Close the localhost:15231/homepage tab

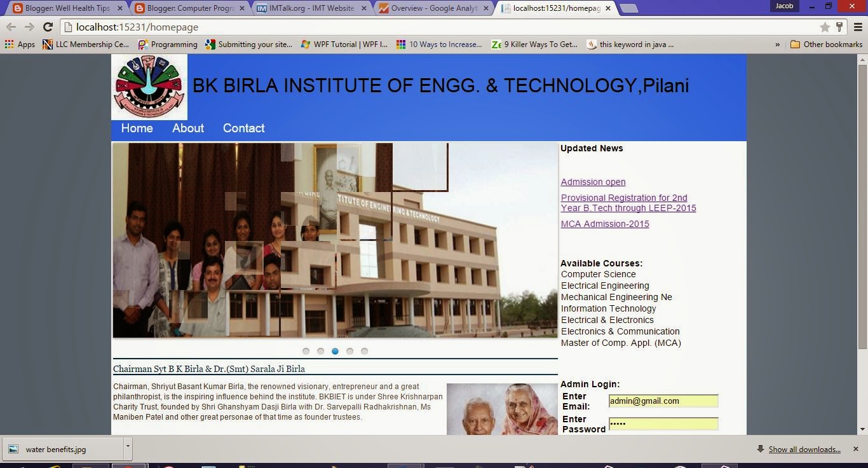tap(608, 8)
